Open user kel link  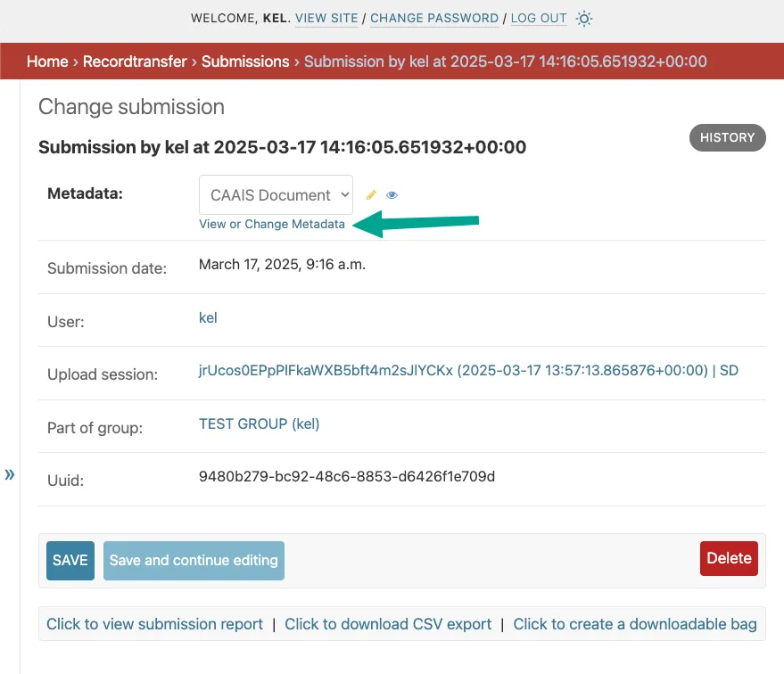click(x=208, y=317)
